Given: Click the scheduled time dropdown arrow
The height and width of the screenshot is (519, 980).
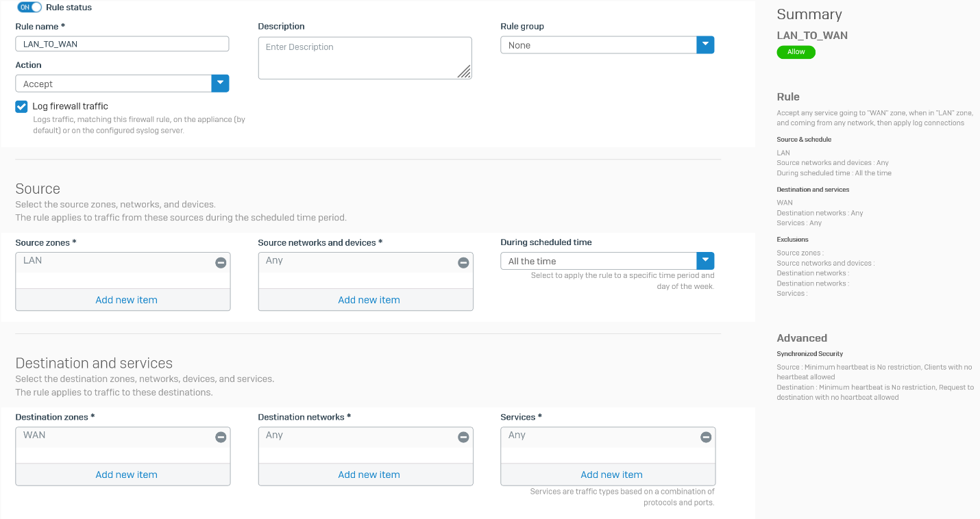Looking at the screenshot, I should [705, 260].
